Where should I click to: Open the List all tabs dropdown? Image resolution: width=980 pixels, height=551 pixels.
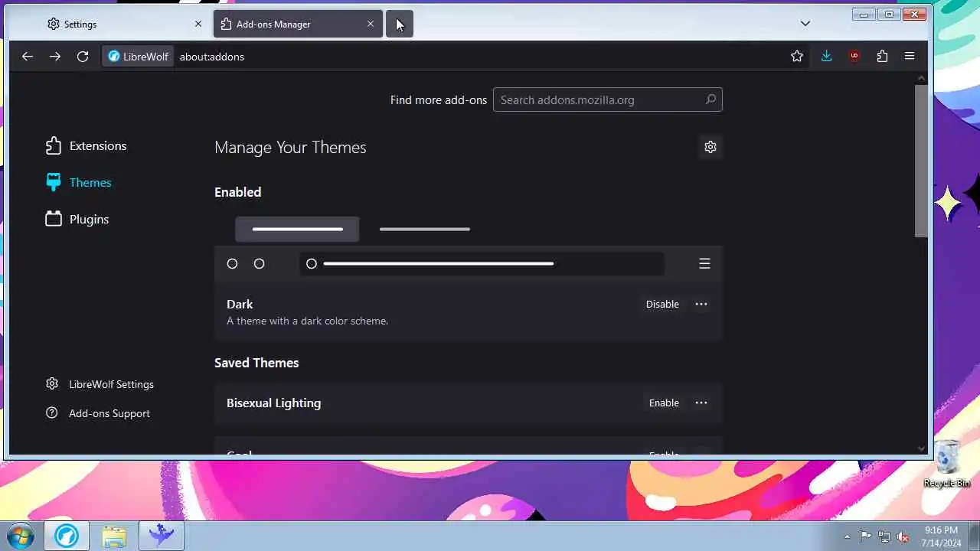point(805,24)
